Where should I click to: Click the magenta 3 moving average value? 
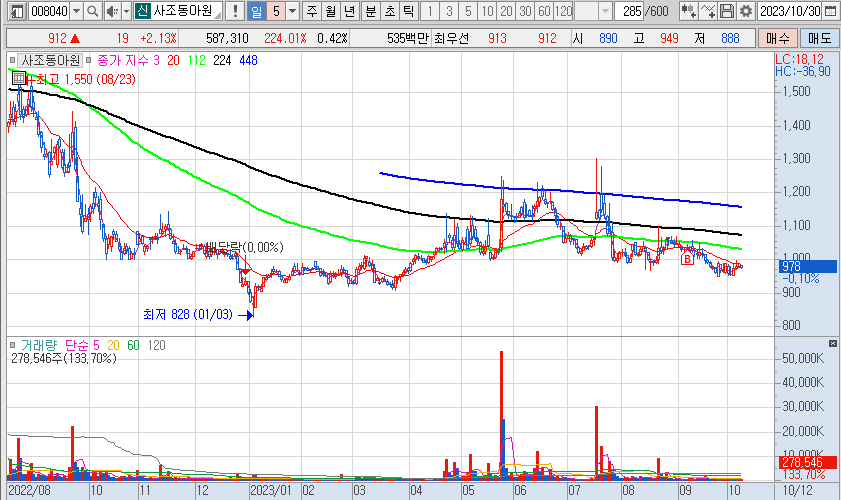(157, 61)
